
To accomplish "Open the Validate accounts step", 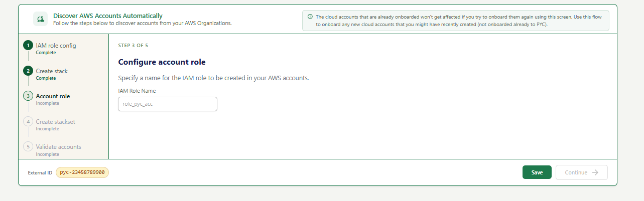I will pos(59,147).
